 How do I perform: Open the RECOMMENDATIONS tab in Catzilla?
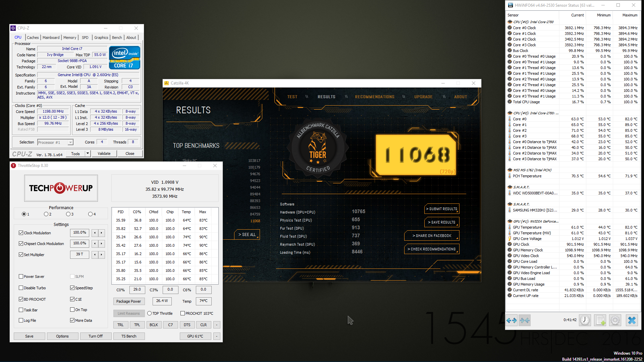point(375,97)
